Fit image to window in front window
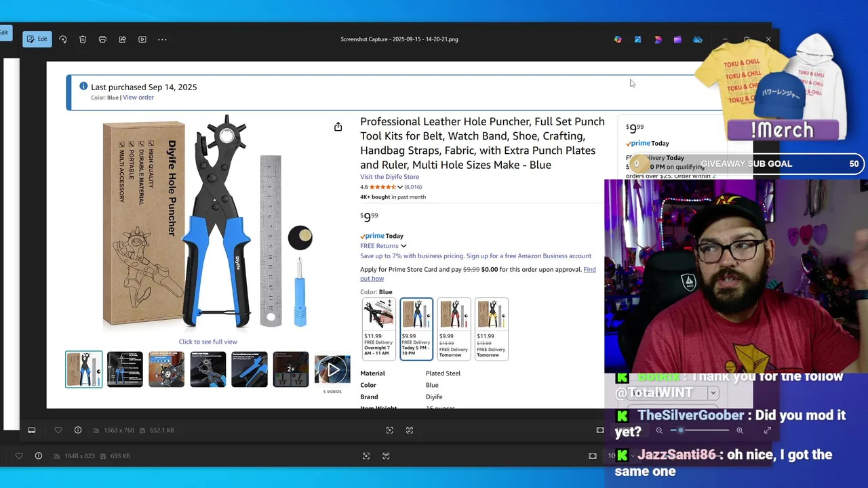The height and width of the screenshot is (488, 868). 600,430
